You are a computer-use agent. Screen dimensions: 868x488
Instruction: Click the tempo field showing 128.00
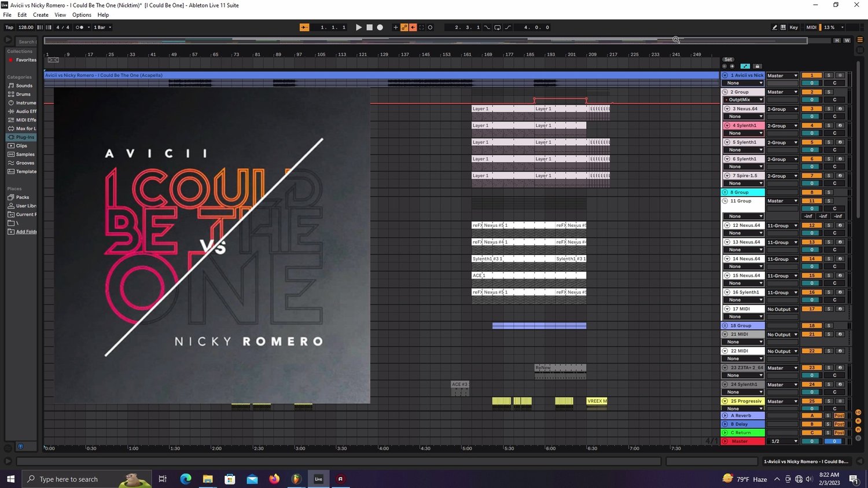[x=26, y=27]
